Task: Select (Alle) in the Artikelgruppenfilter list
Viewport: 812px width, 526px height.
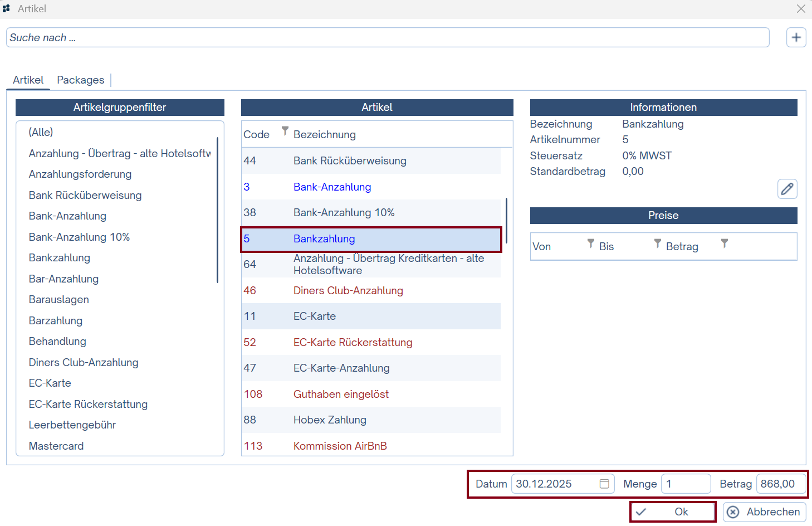Action: (x=41, y=133)
